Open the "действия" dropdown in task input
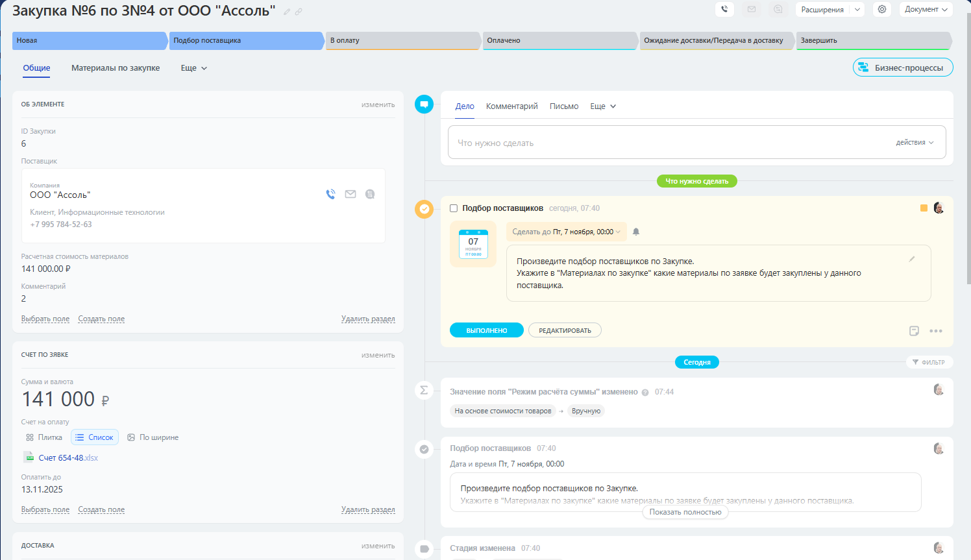The width and height of the screenshot is (971, 560). tap(915, 143)
